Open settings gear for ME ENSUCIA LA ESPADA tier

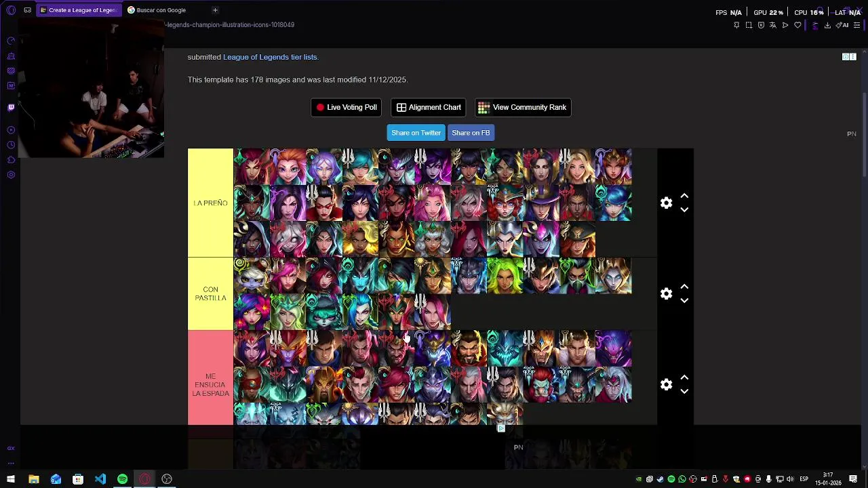pos(666,384)
